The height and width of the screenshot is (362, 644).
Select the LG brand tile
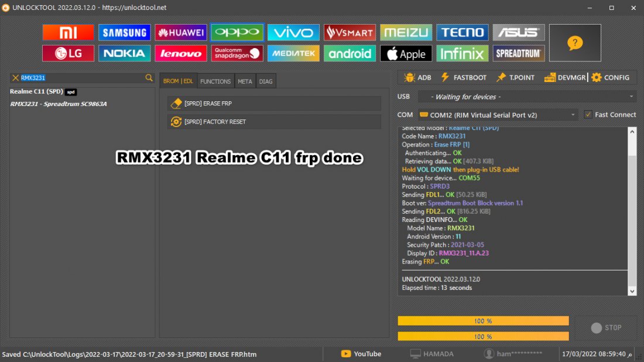68,53
